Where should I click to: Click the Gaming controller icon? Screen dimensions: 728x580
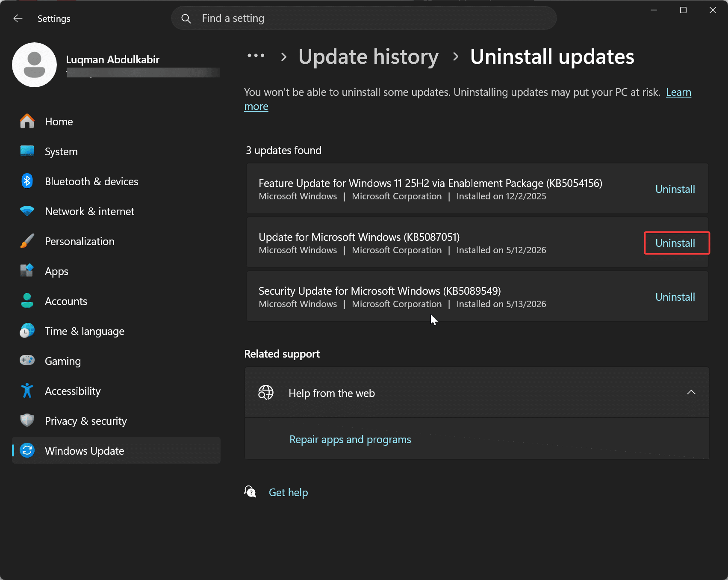coord(27,360)
